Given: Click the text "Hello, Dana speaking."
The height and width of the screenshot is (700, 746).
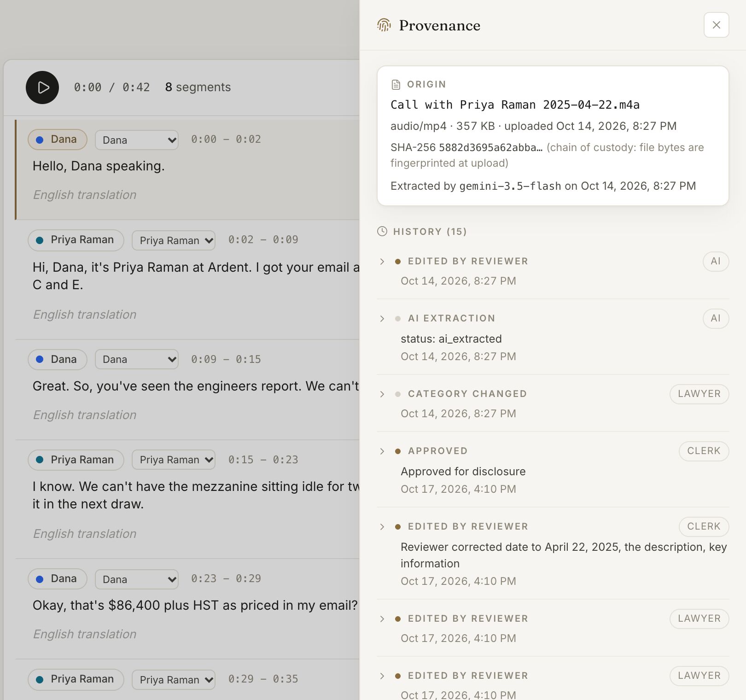Looking at the screenshot, I should pos(99,166).
